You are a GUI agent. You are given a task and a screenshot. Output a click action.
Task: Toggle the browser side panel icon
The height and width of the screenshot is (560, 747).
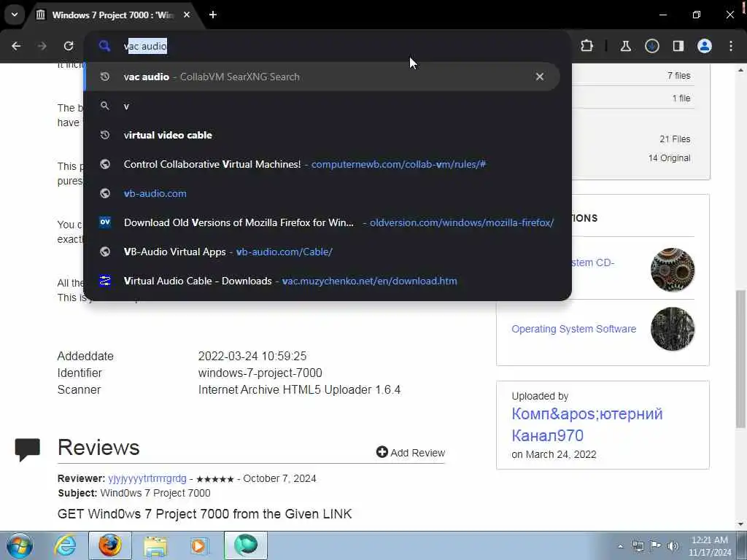[678, 46]
